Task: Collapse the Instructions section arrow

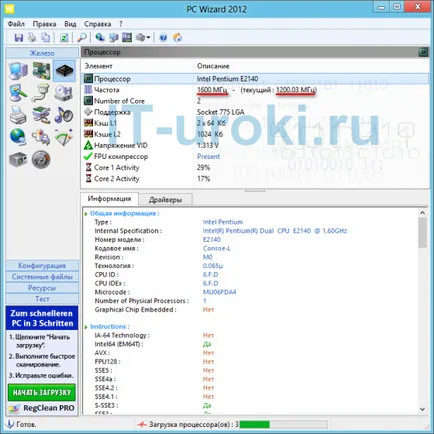Action: pos(86,327)
